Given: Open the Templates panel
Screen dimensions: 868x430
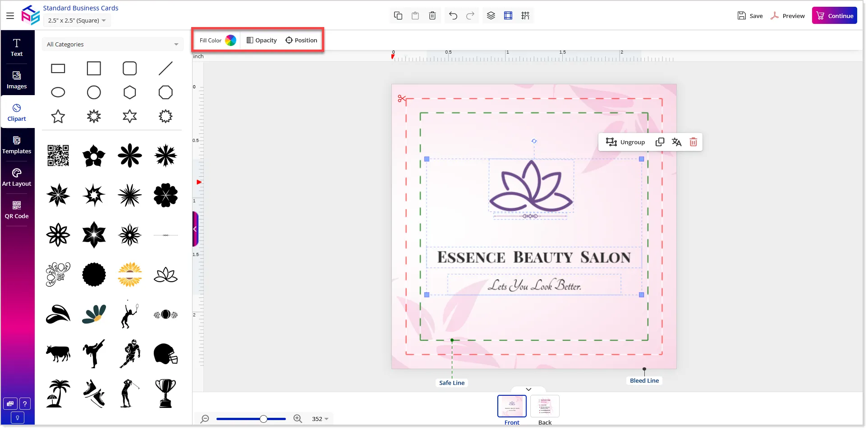Looking at the screenshot, I should pyautogui.click(x=17, y=145).
